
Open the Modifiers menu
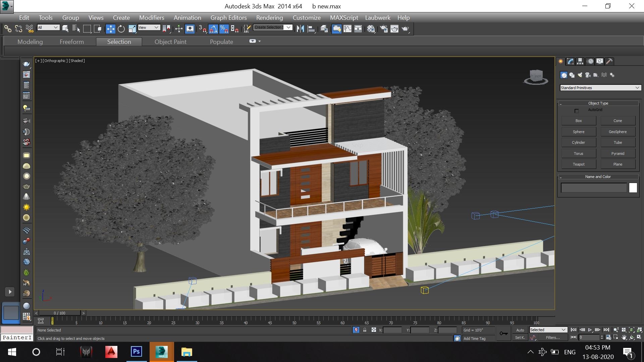[x=152, y=18]
